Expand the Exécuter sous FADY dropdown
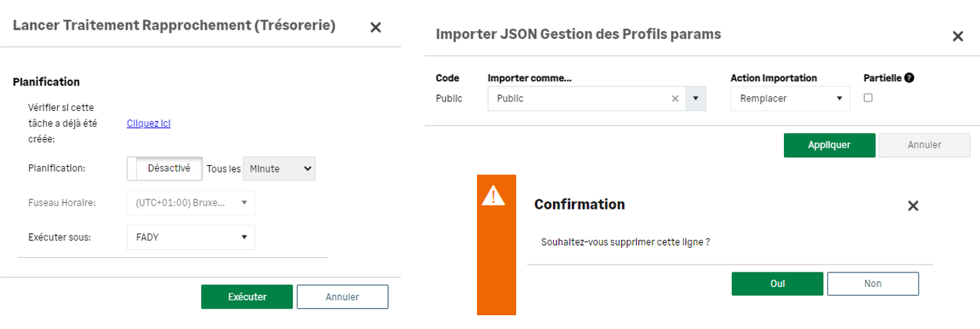 (190, 237)
